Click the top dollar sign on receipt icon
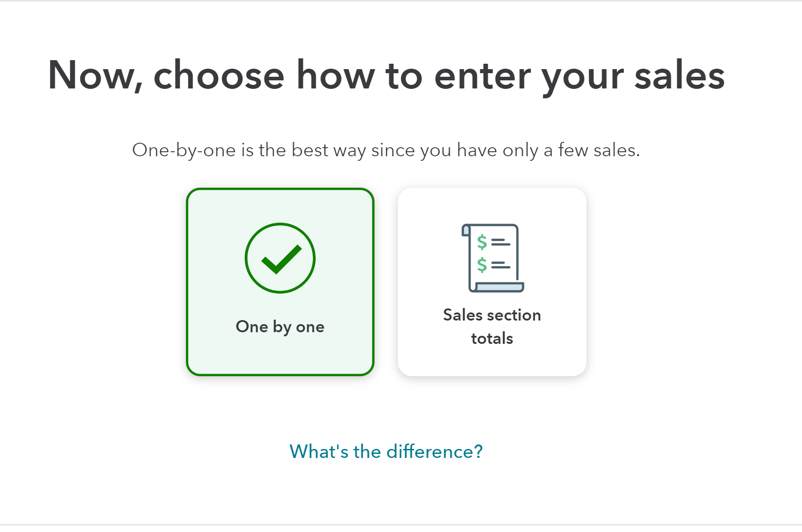The height and width of the screenshot is (532, 802). point(482,242)
